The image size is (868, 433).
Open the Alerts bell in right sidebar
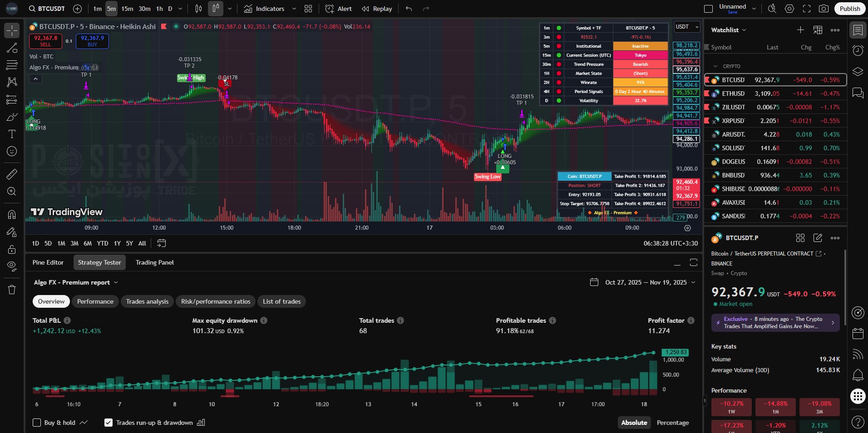coord(858,375)
